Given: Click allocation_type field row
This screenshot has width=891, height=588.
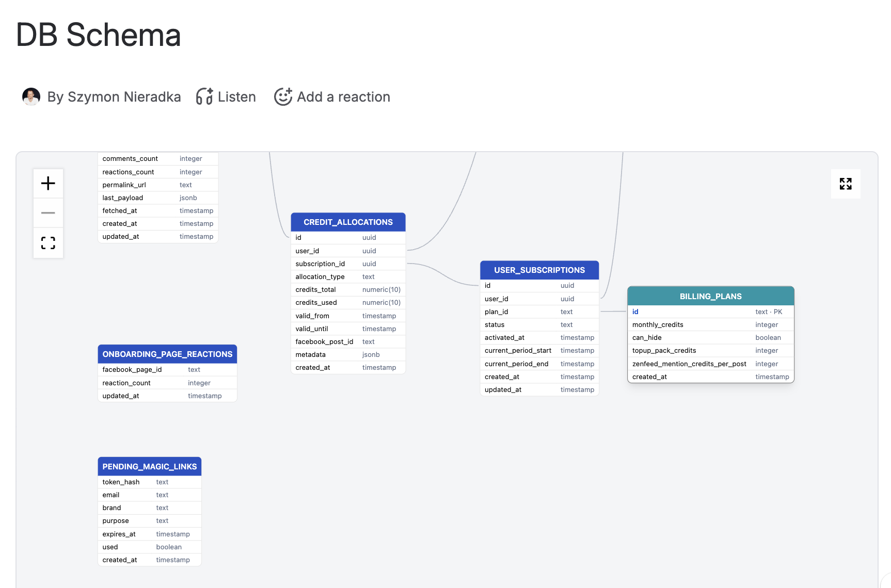Looking at the screenshot, I should (348, 276).
